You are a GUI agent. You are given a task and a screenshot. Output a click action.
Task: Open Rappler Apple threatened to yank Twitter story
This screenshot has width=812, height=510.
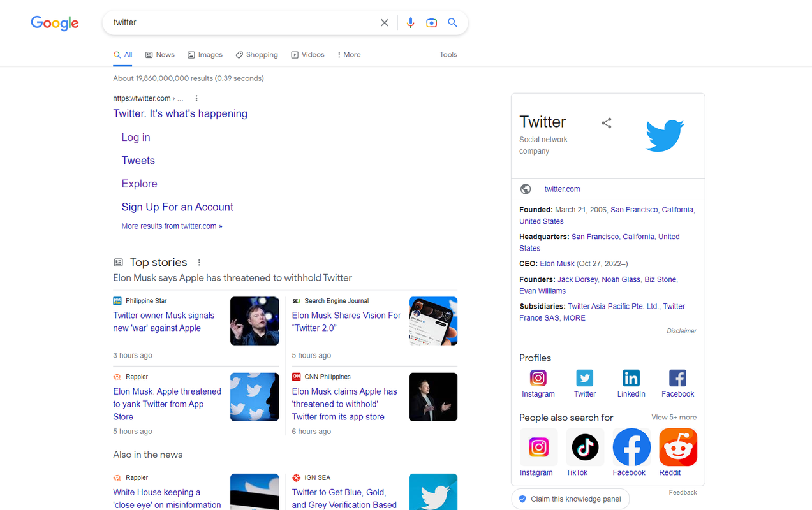[167, 404]
